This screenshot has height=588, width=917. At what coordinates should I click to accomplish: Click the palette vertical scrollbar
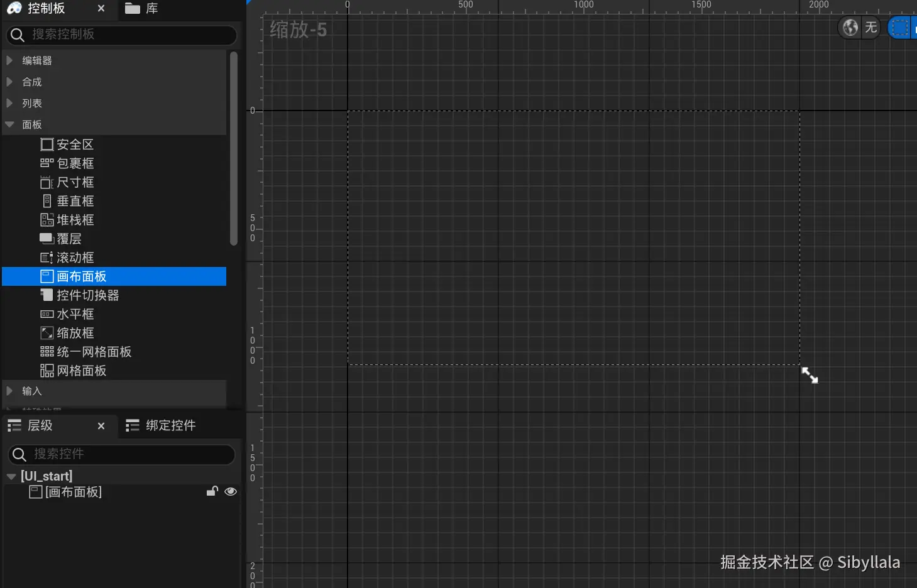click(x=234, y=148)
